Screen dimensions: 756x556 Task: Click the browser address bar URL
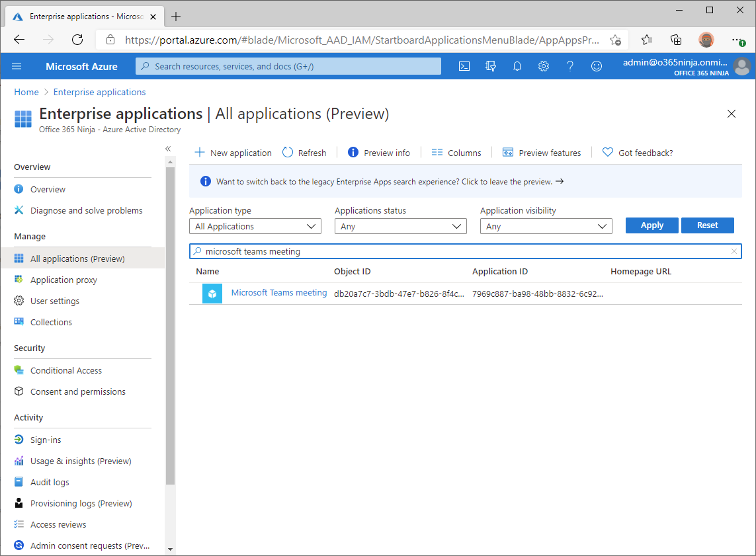coord(362,40)
